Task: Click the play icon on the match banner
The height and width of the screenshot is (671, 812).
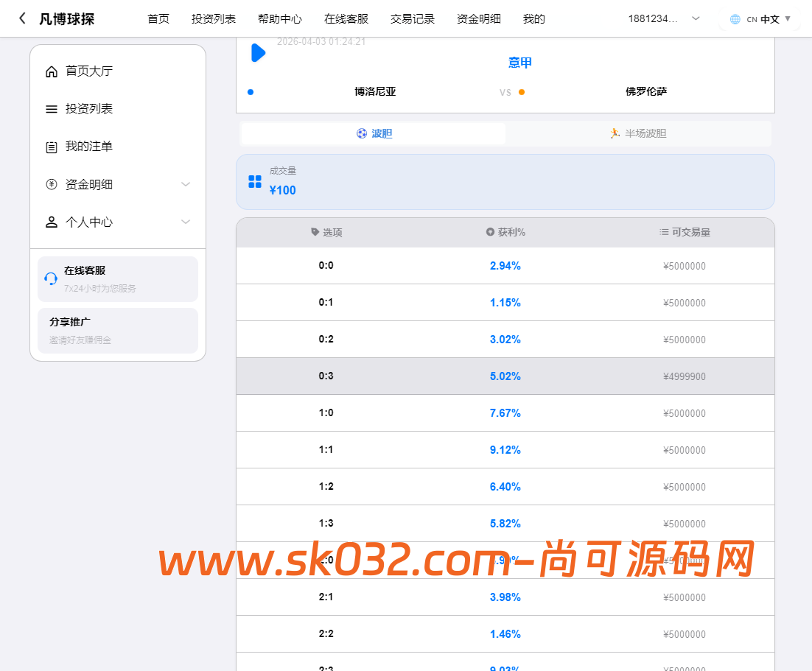Action: point(258,52)
